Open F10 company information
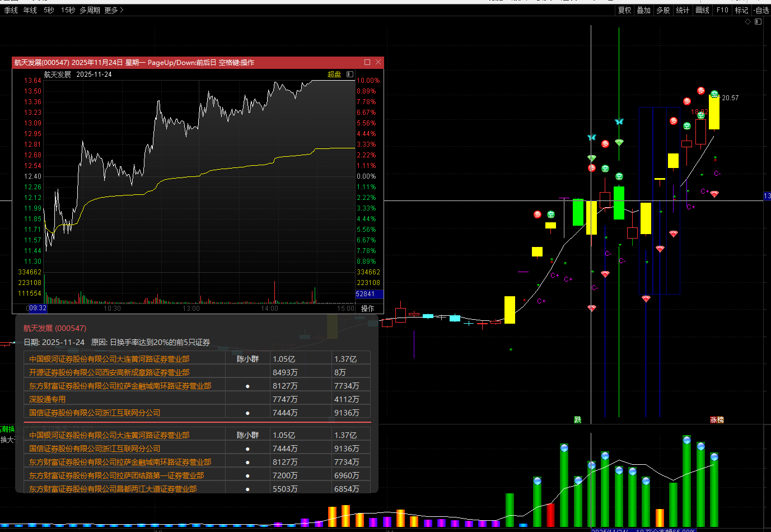 tap(722, 10)
